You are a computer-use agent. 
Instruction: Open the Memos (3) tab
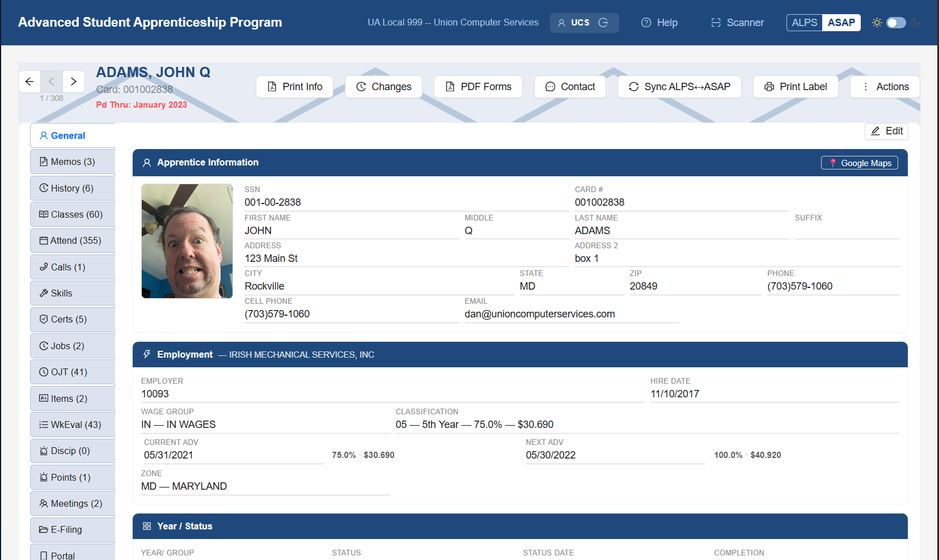73,162
